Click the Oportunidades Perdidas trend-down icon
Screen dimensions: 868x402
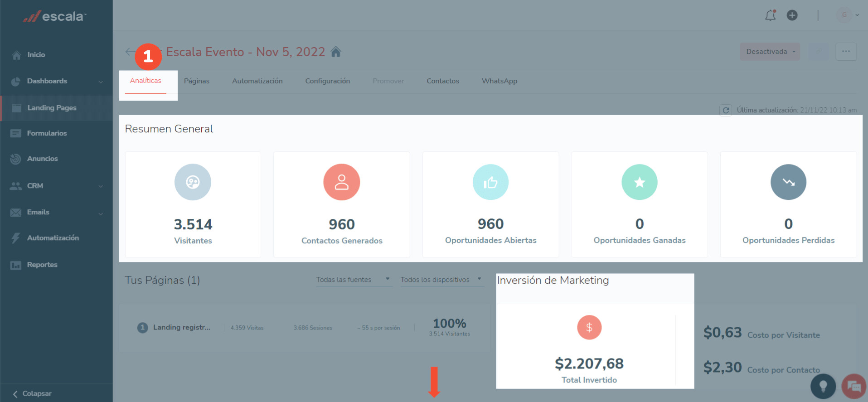789,182
